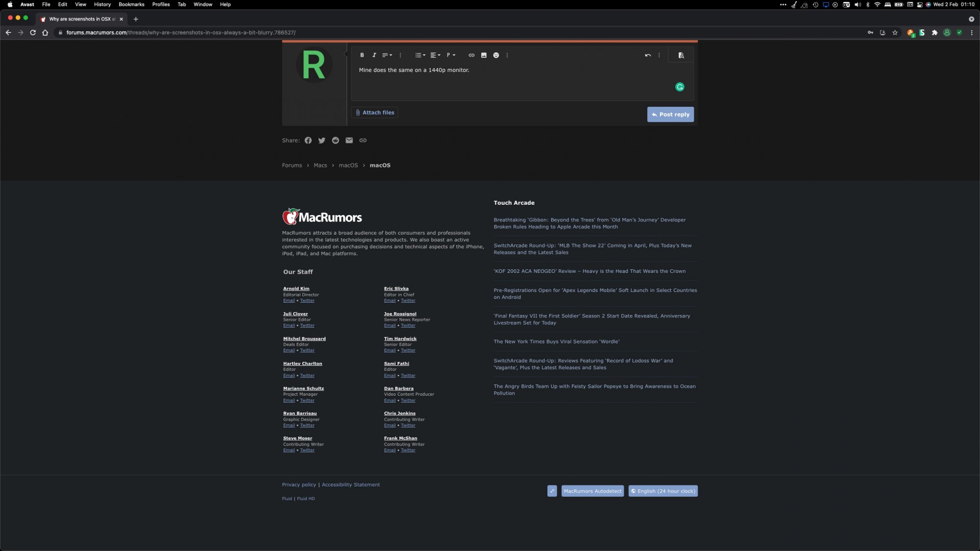
Task: Open the list type dropdown
Action: 420,55
